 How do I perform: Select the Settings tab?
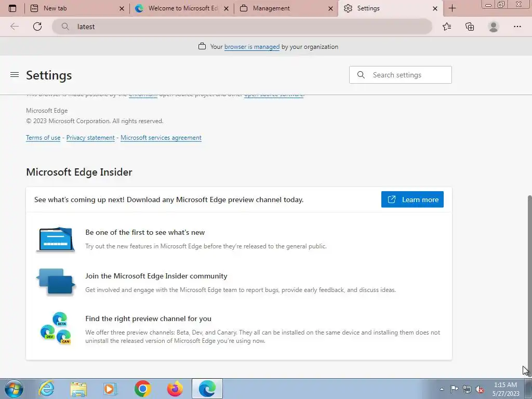[x=390, y=8]
